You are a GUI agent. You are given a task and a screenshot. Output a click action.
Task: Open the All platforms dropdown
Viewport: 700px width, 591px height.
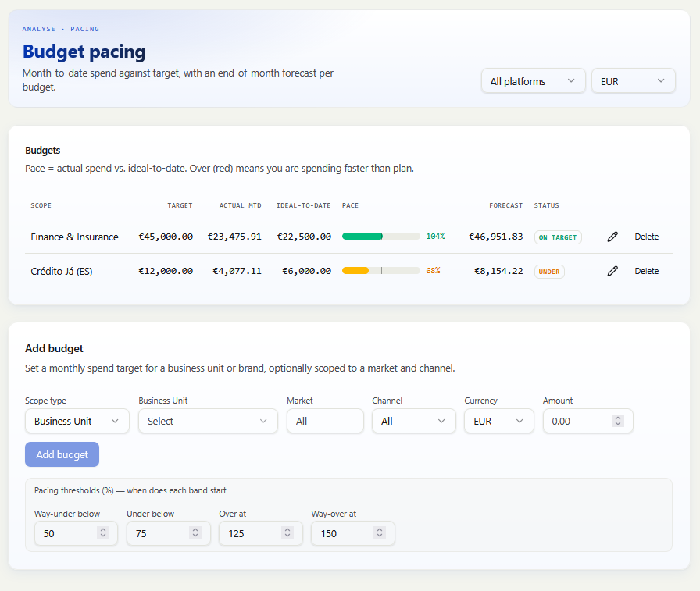point(533,81)
